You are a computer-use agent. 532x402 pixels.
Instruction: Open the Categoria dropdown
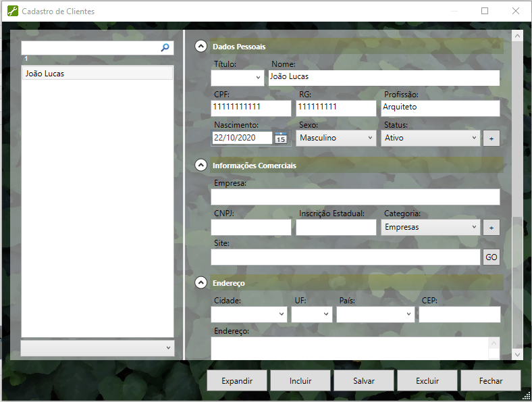pyautogui.click(x=430, y=228)
